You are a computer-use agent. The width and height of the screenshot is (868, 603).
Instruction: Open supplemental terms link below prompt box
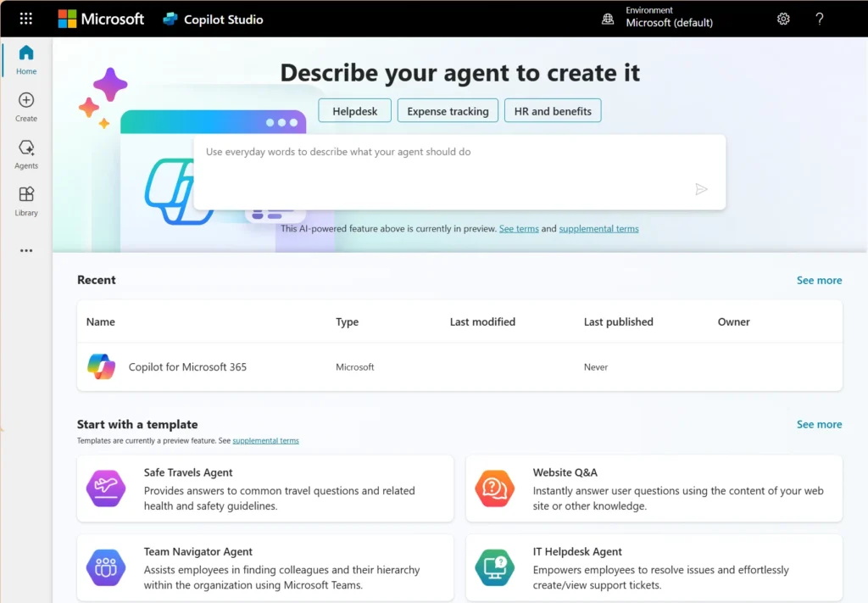(598, 229)
